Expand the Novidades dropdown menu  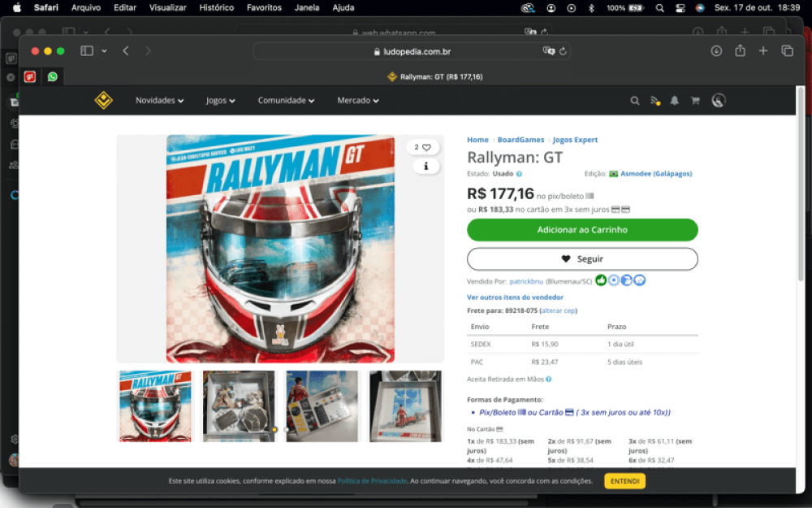(159, 101)
